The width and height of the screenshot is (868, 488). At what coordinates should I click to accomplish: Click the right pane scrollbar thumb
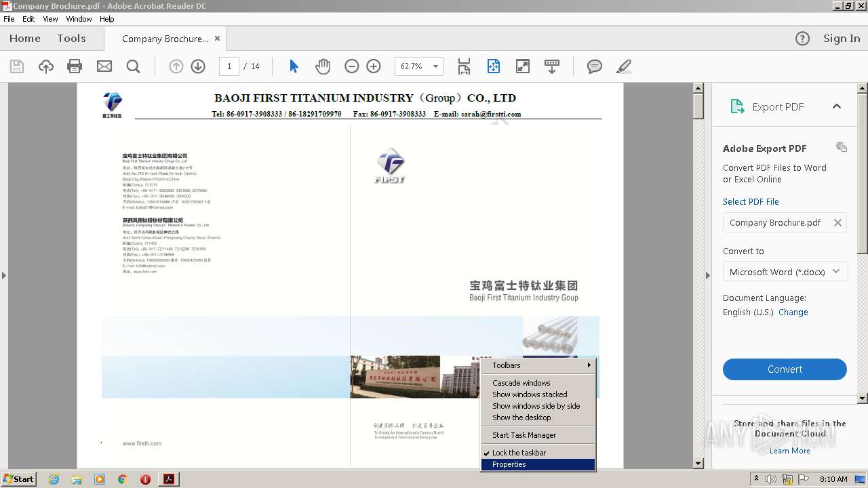tap(863, 175)
